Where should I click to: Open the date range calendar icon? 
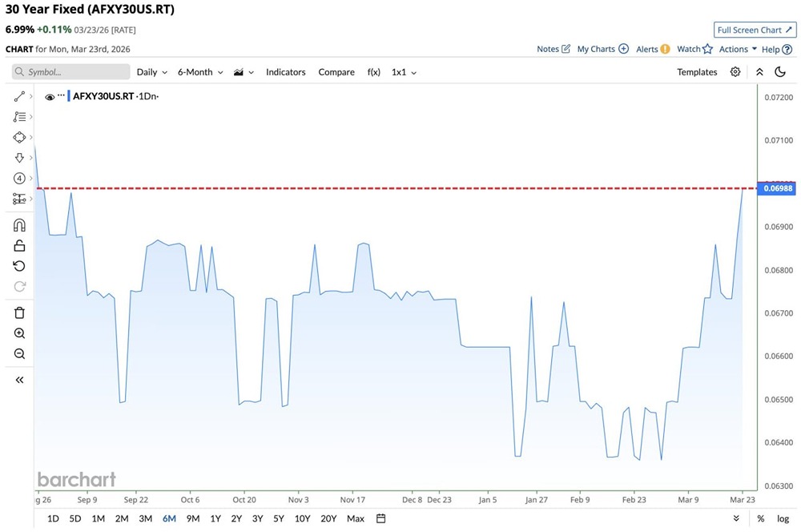(380, 518)
